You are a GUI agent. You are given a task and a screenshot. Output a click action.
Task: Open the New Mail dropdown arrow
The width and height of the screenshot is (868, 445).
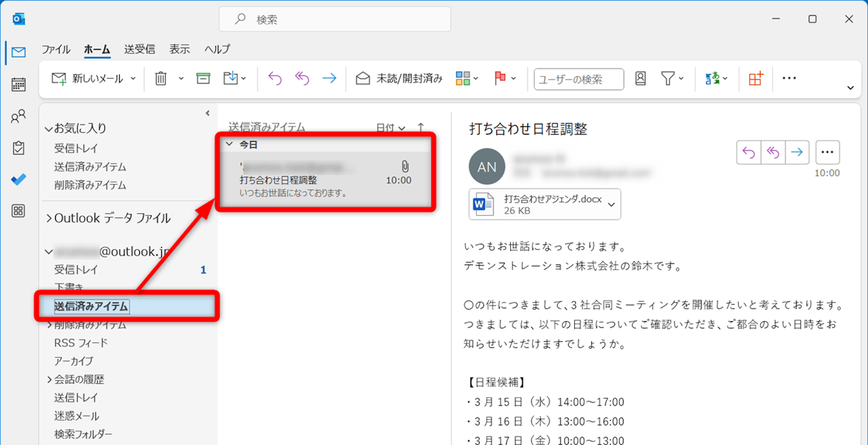134,78
